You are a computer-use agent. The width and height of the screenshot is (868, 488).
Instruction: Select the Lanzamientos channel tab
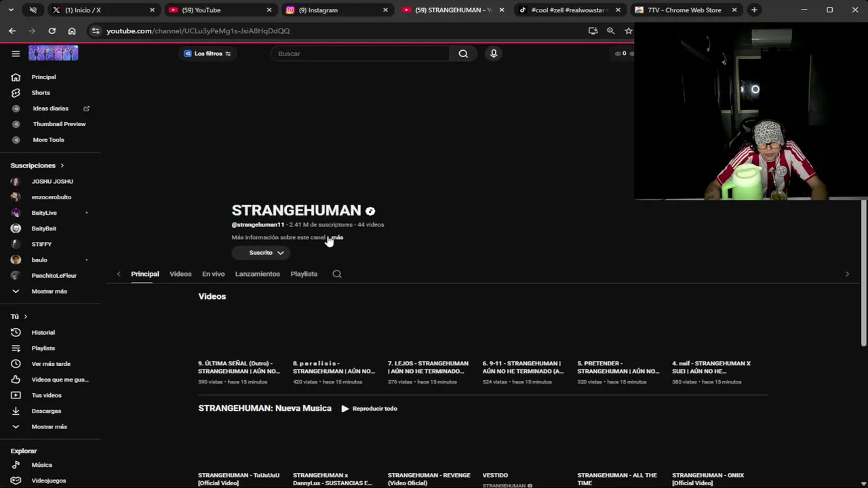(257, 274)
